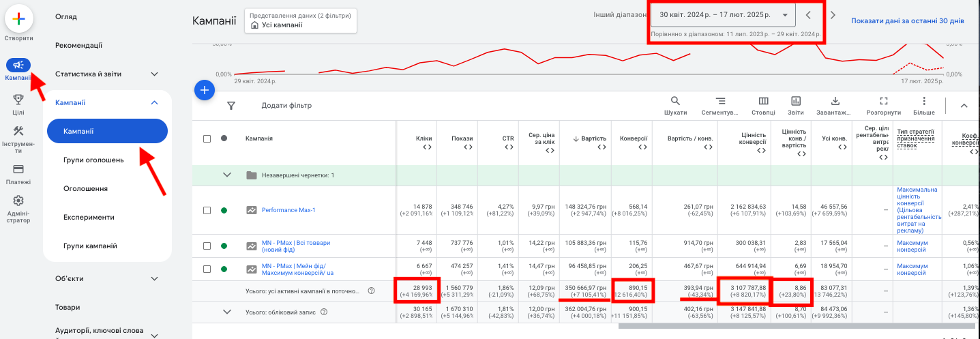Open the Administrator gear icon
The height and width of the screenshot is (339, 980).
pyautogui.click(x=18, y=201)
